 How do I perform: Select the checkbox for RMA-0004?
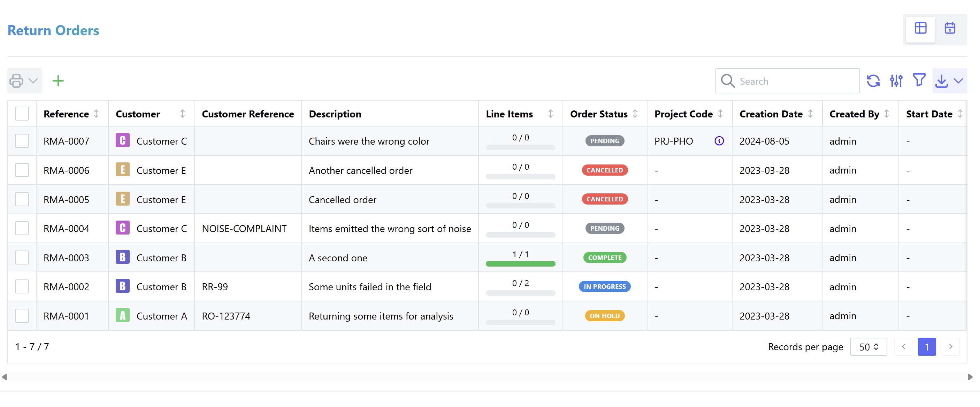(22, 229)
